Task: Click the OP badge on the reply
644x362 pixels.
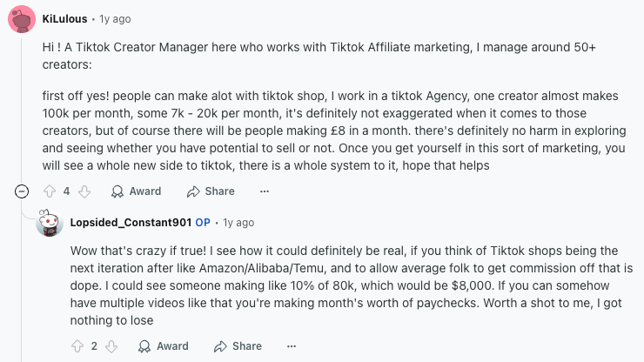Action: pos(203,222)
